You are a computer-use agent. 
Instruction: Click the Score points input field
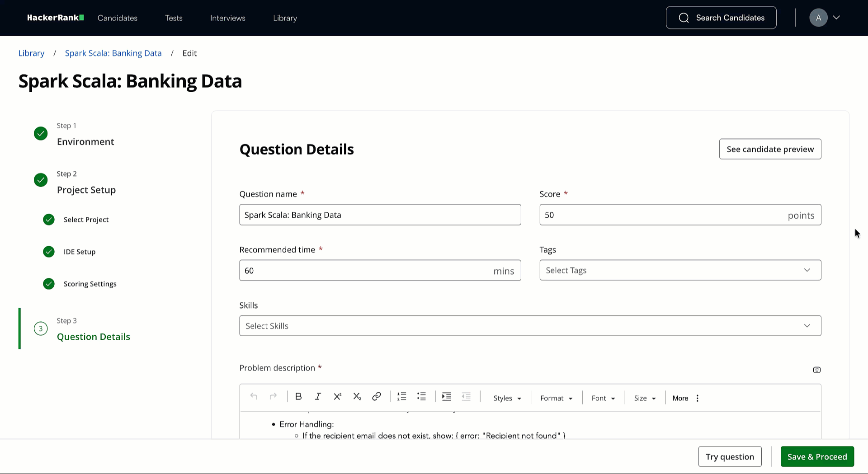[680, 215]
